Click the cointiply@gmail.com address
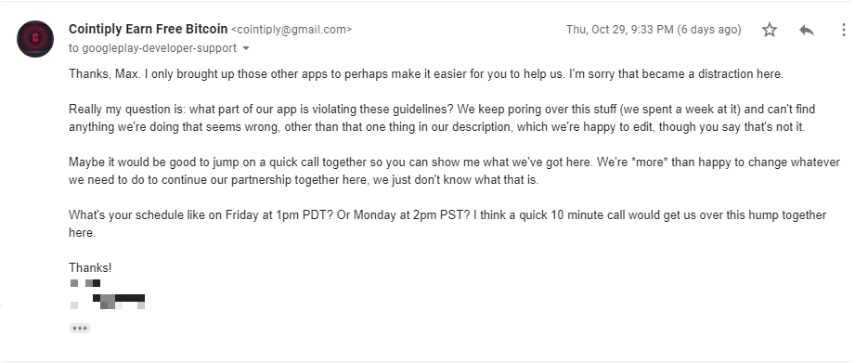This screenshot has width=868, height=363. point(291,30)
